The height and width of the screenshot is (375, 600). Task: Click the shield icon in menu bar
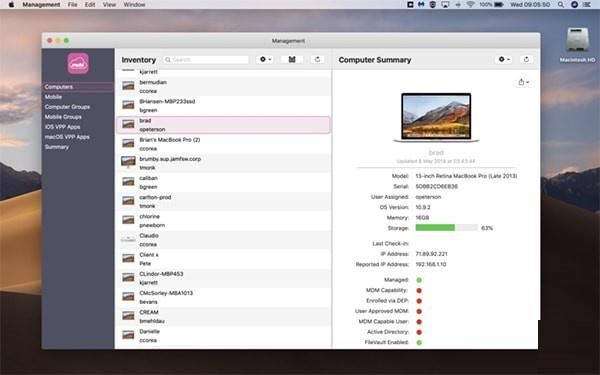coord(433,5)
